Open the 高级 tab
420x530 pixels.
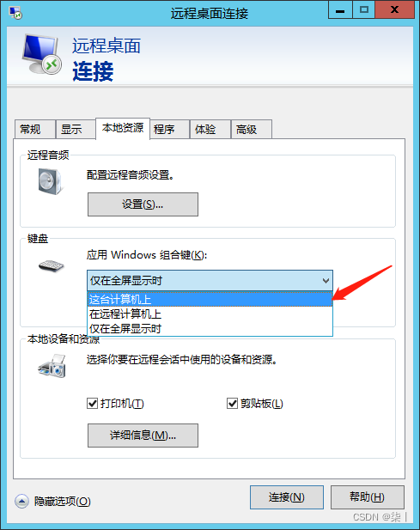[251, 129]
